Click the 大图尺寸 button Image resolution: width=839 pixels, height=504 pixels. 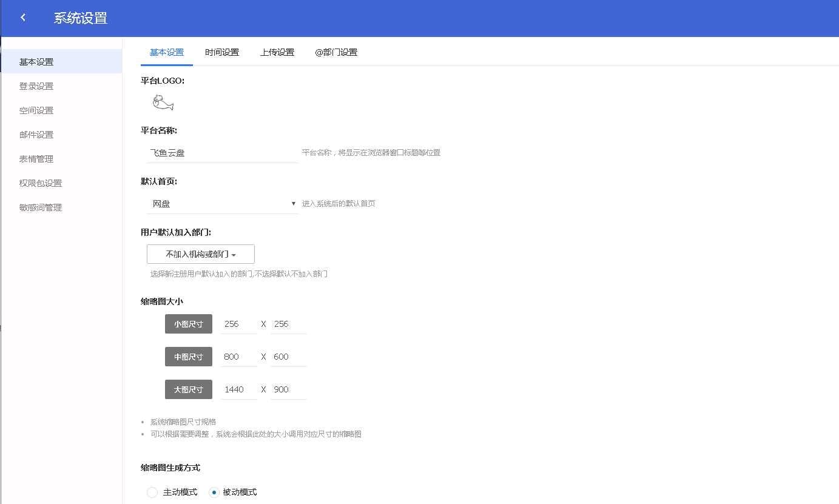coord(188,389)
